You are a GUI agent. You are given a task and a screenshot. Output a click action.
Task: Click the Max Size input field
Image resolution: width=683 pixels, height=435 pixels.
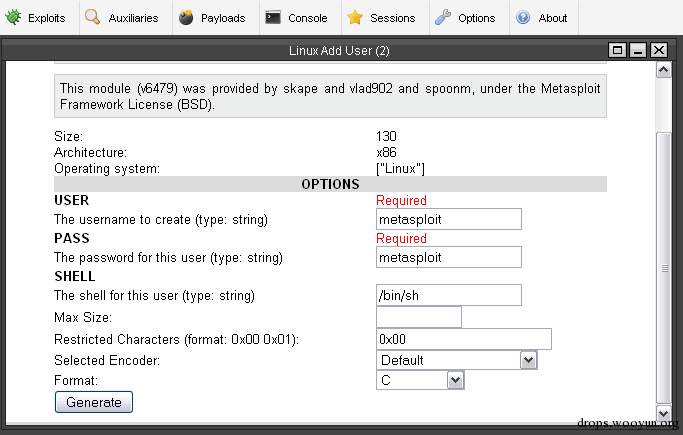point(418,317)
